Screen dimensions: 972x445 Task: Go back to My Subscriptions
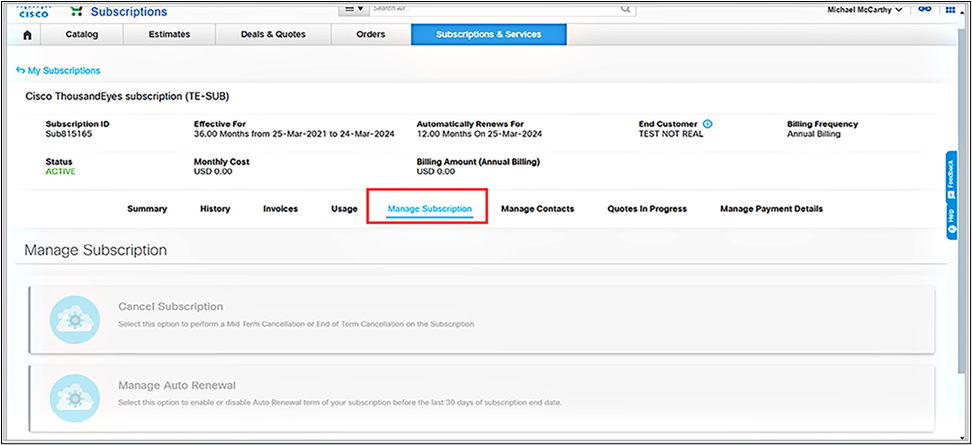tap(58, 71)
